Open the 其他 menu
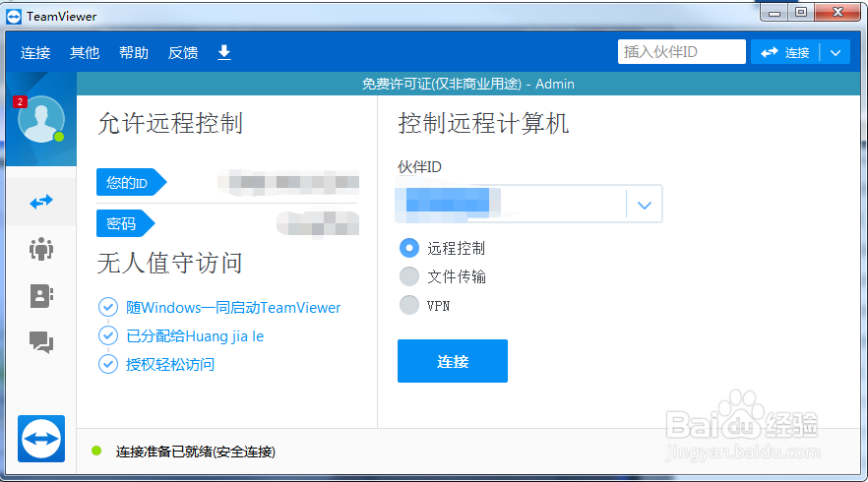This screenshot has height=482, width=868. pyautogui.click(x=85, y=52)
